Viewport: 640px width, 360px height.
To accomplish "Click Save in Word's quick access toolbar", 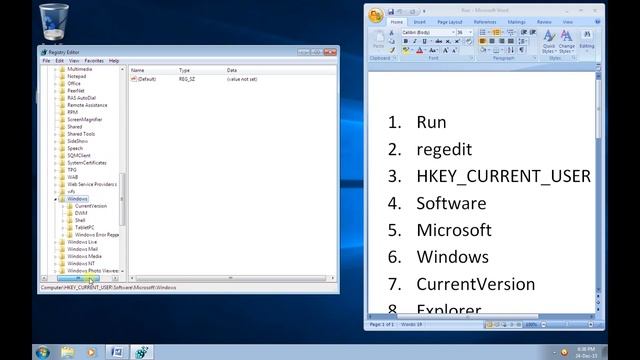I will pyautogui.click(x=391, y=11).
